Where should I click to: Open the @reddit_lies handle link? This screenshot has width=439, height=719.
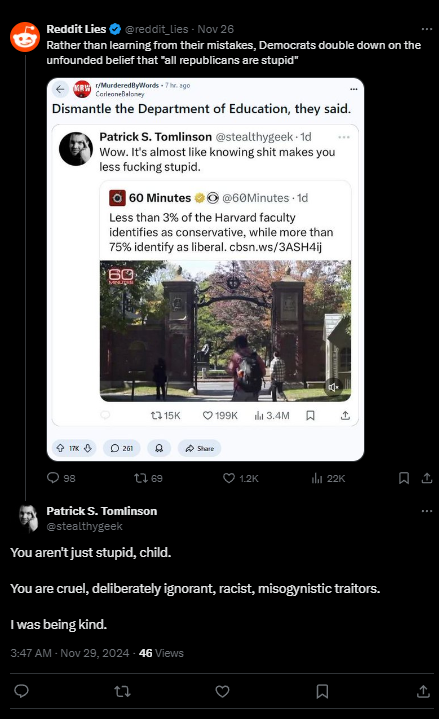point(156,29)
